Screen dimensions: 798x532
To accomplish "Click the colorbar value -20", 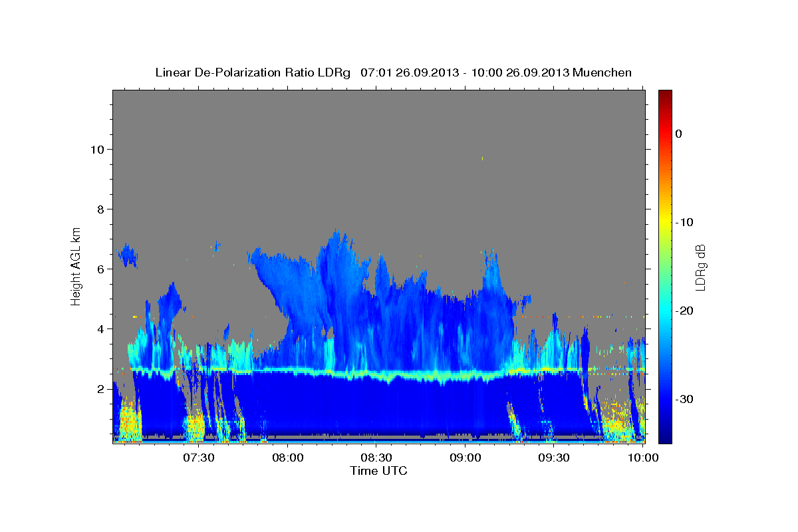I will [685, 311].
